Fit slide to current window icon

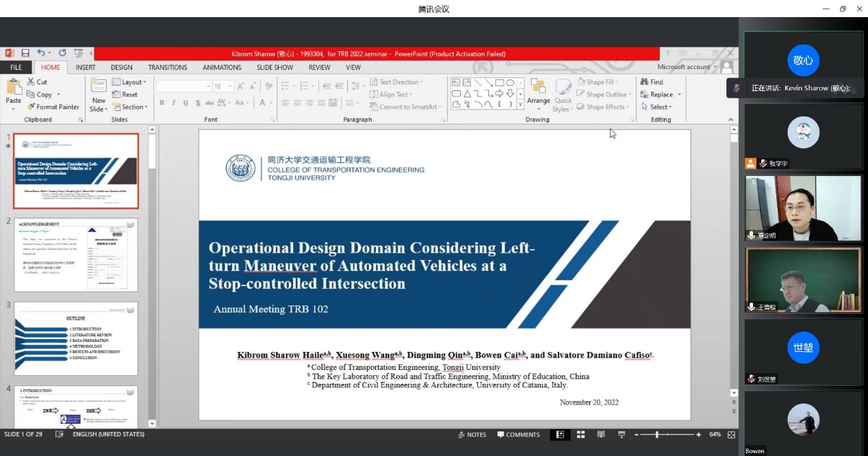(731, 435)
